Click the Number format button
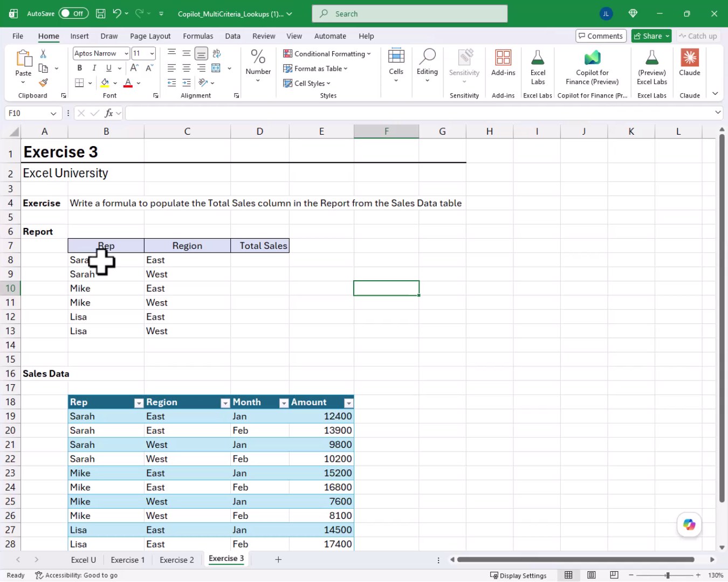This screenshot has height=582, width=728. pyautogui.click(x=258, y=66)
